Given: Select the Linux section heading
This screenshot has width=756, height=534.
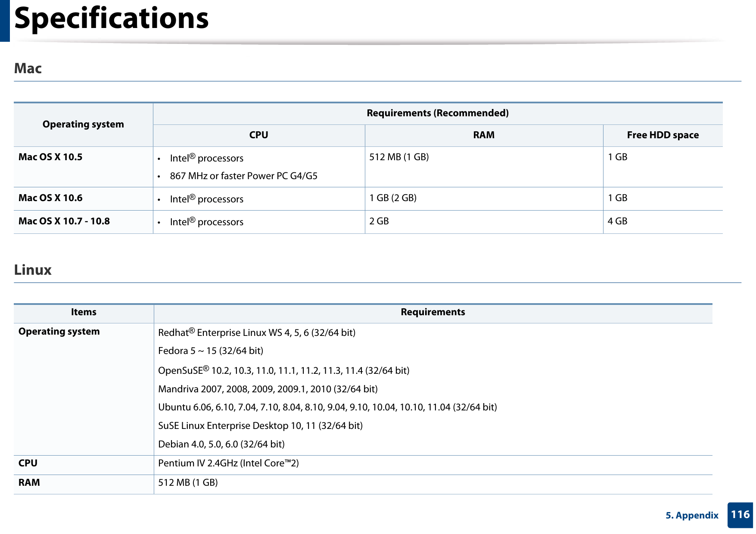Looking at the screenshot, I should pos(33,270).
